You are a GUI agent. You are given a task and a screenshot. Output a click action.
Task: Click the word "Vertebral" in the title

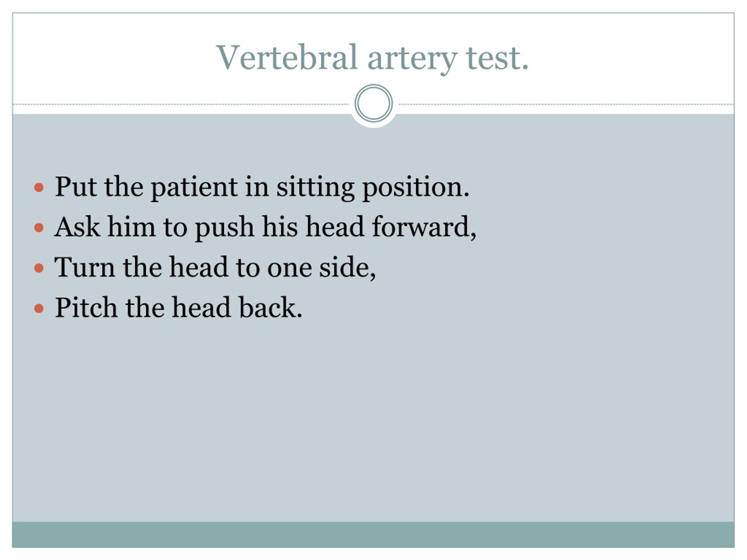287,57
